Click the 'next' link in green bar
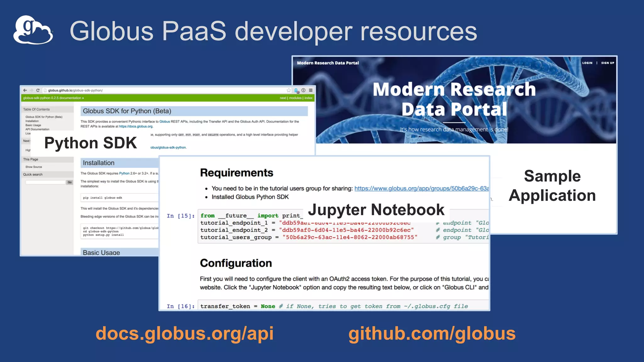The image size is (644, 362). pos(283,98)
